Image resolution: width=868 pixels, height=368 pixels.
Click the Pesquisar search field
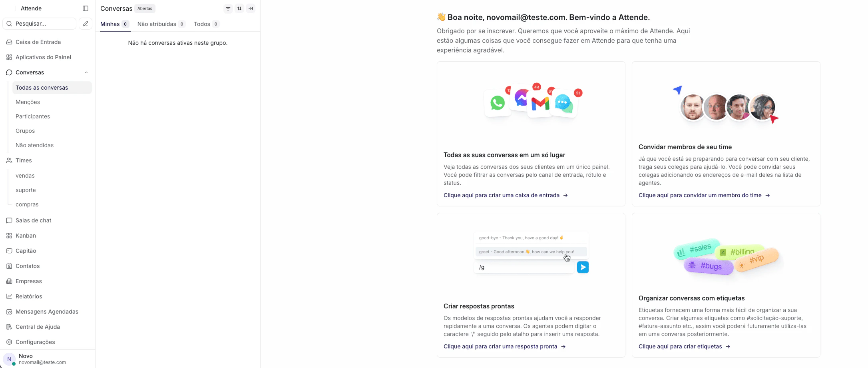pyautogui.click(x=40, y=24)
